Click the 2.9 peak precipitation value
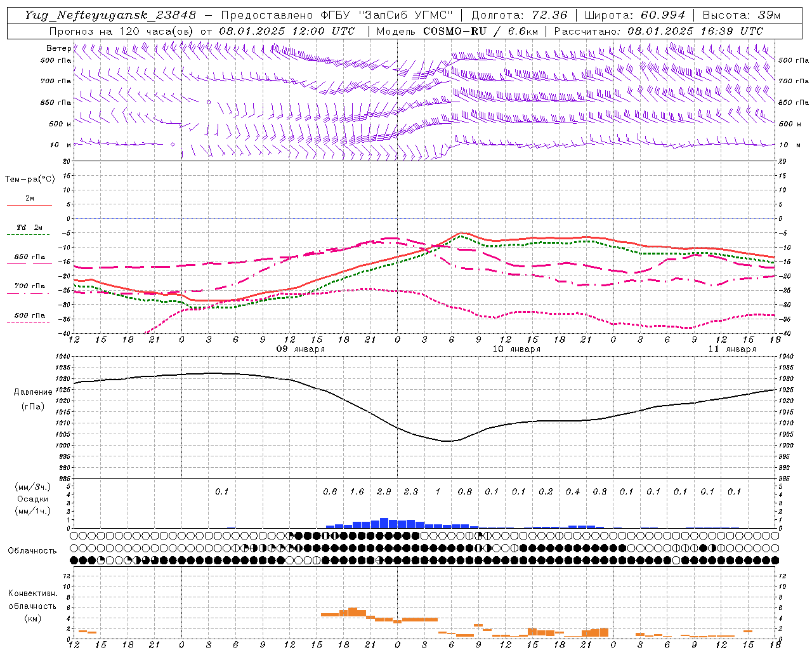Viewport: 812px width, 650px height. [384, 492]
